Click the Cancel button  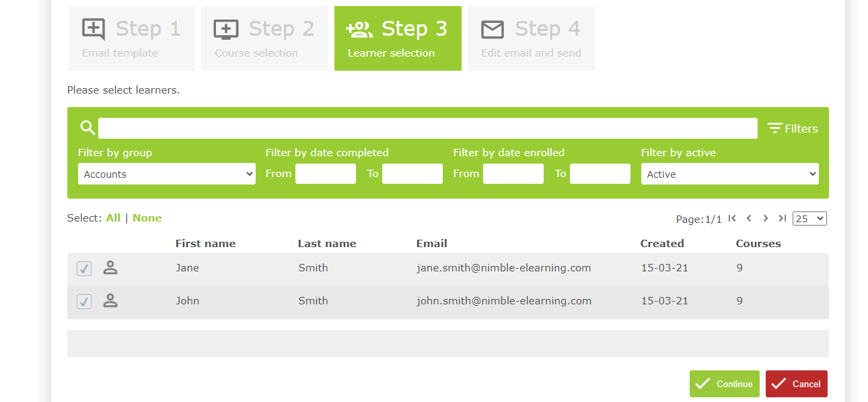coord(796,383)
